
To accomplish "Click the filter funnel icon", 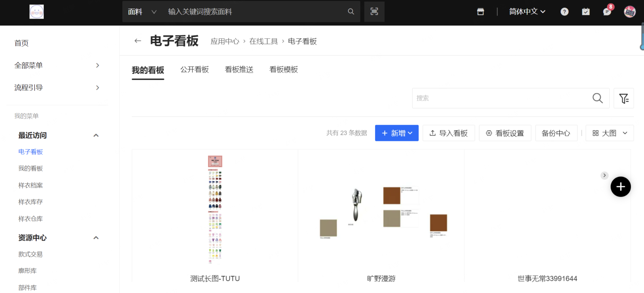I will click(x=624, y=98).
